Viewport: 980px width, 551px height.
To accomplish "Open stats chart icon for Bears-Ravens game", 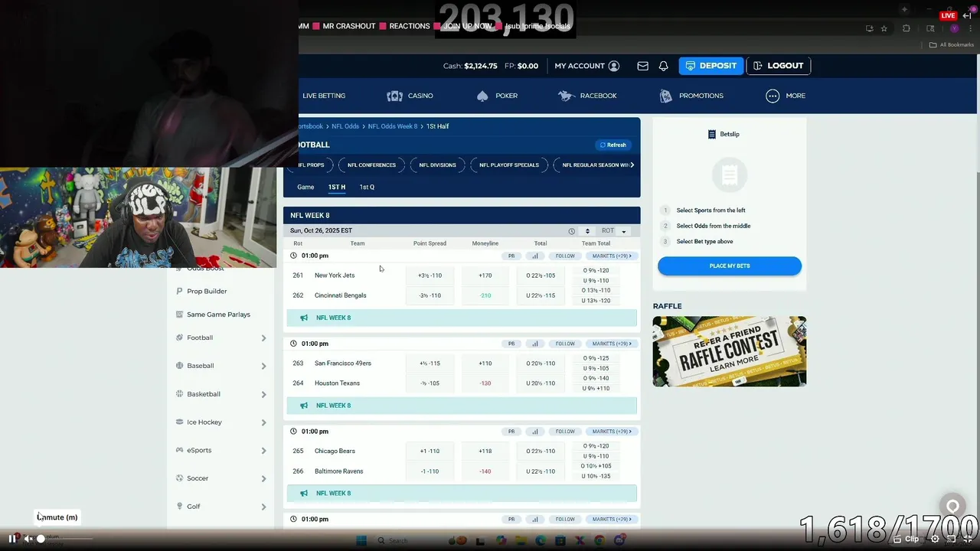I will tap(534, 432).
